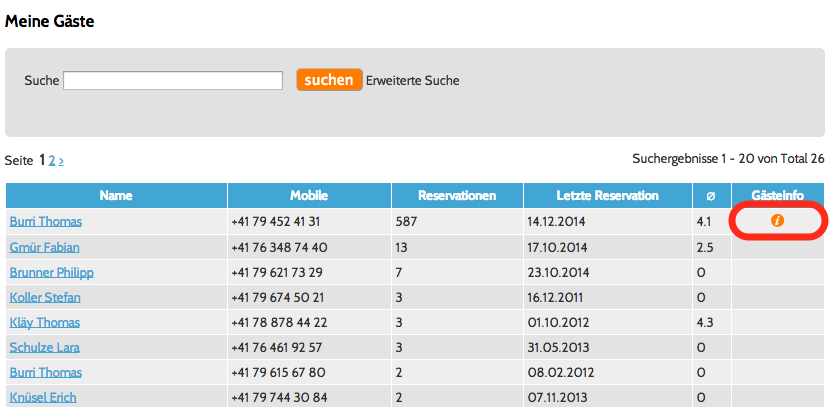Open guest profile Knüsel Erich
This screenshot has height=407, width=833.
click(x=43, y=397)
